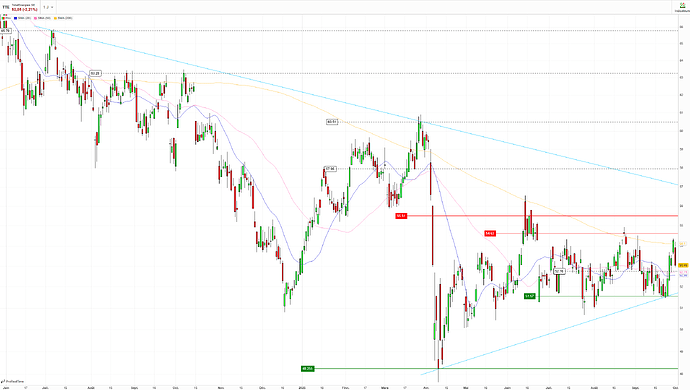
Task: Select the pink SMA (50) legend entry
Action: pyautogui.click(x=43, y=18)
